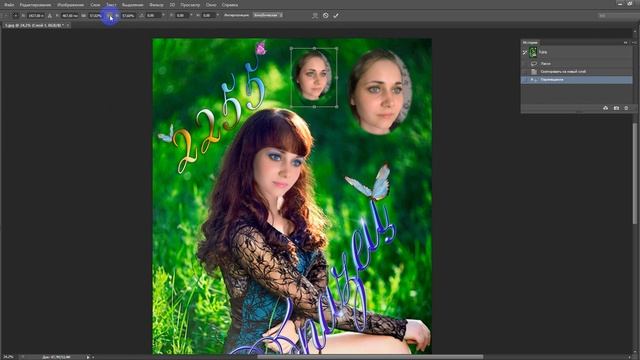
Task: Click the horizontal canvas scrollbar
Action: 370,357
